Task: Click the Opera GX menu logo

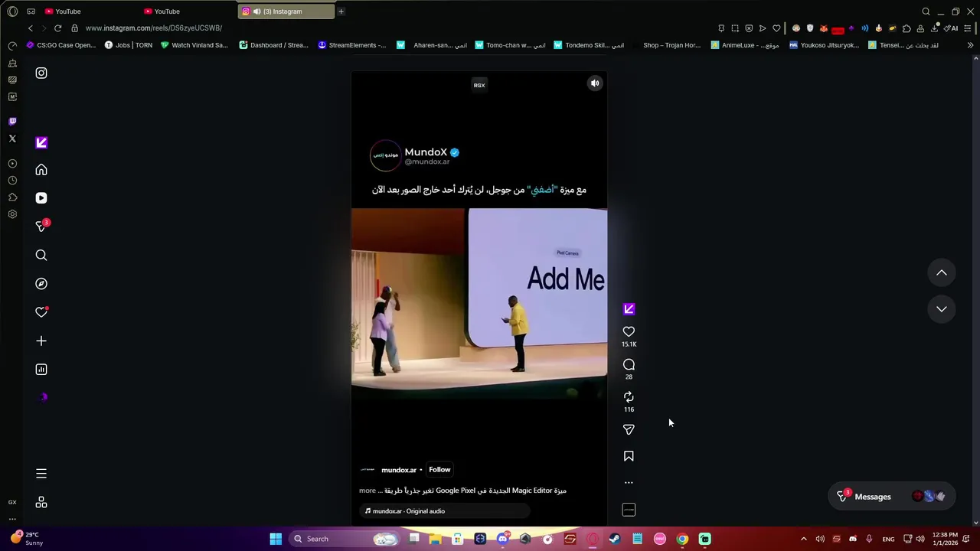Action: pos(12,11)
